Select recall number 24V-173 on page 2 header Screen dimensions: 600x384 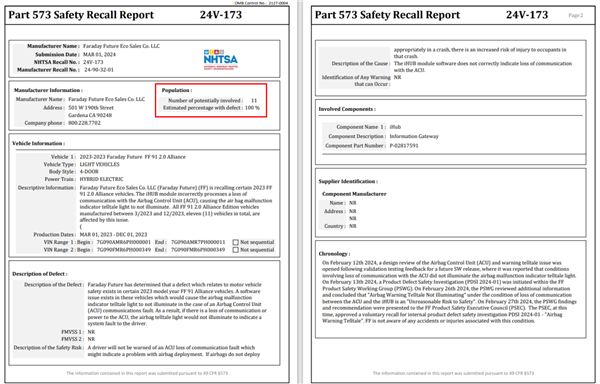tap(527, 15)
